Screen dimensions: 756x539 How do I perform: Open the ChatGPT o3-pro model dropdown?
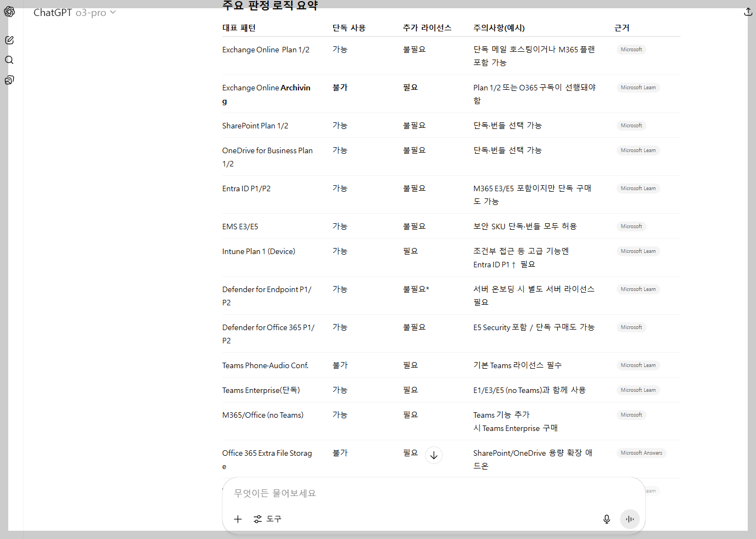[75, 12]
